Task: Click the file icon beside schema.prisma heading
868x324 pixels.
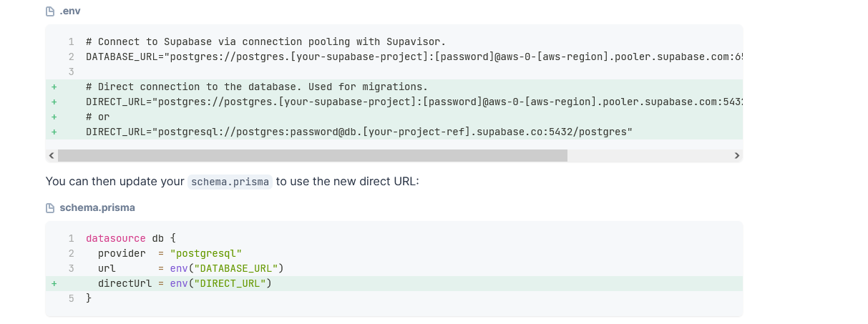Action: point(50,208)
